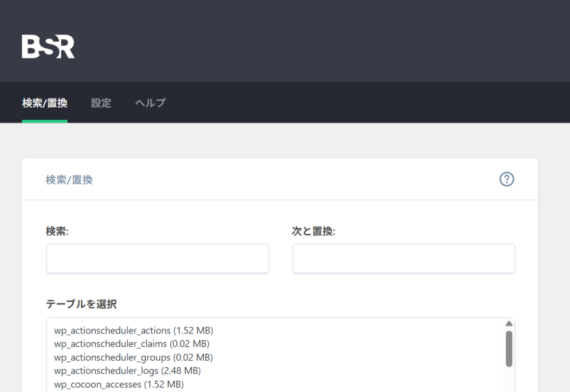The height and width of the screenshot is (392, 570).
Task: Switch to the 設定 tab
Action: click(x=101, y=103)
